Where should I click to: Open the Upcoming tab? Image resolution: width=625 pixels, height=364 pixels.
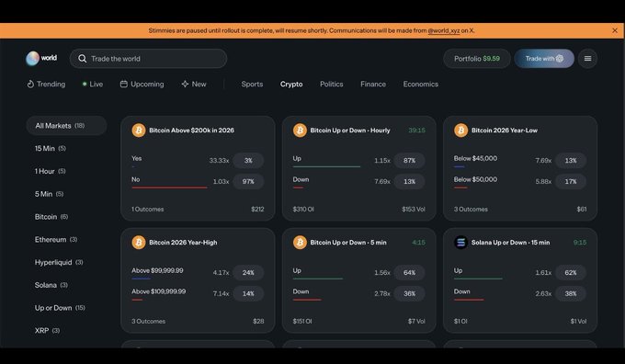coord(142,85)
